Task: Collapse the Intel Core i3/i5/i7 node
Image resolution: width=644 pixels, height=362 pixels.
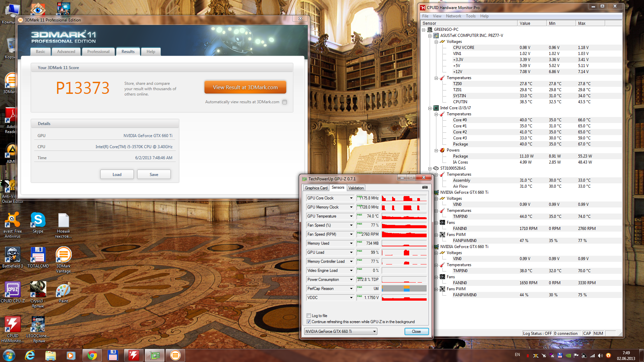Action: 430,108
